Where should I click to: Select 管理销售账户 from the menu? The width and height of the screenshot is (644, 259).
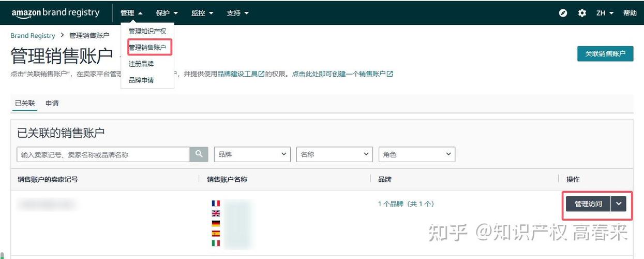coord(147,48)
